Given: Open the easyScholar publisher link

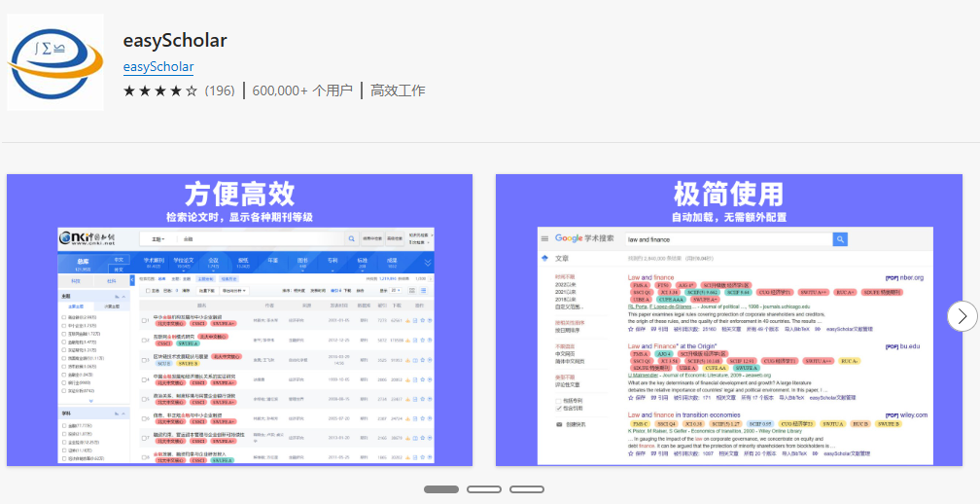Looking at the screenshot, I should coord(158,67).
